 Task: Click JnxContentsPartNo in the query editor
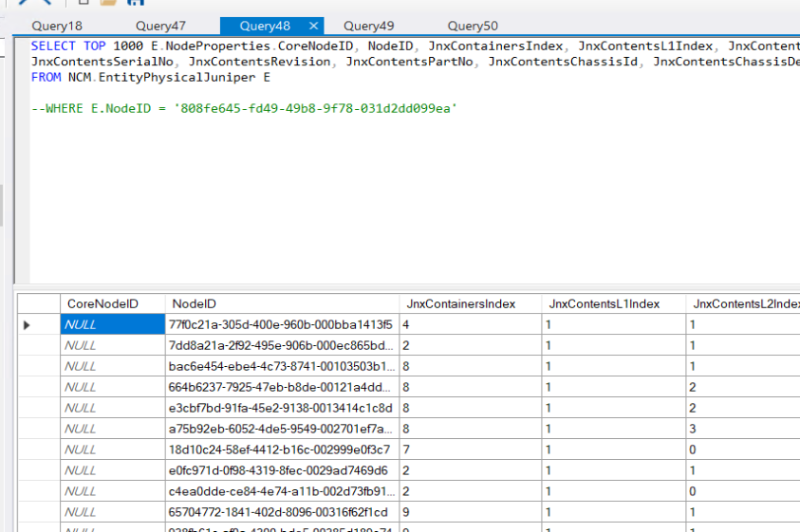pos(410,62)
